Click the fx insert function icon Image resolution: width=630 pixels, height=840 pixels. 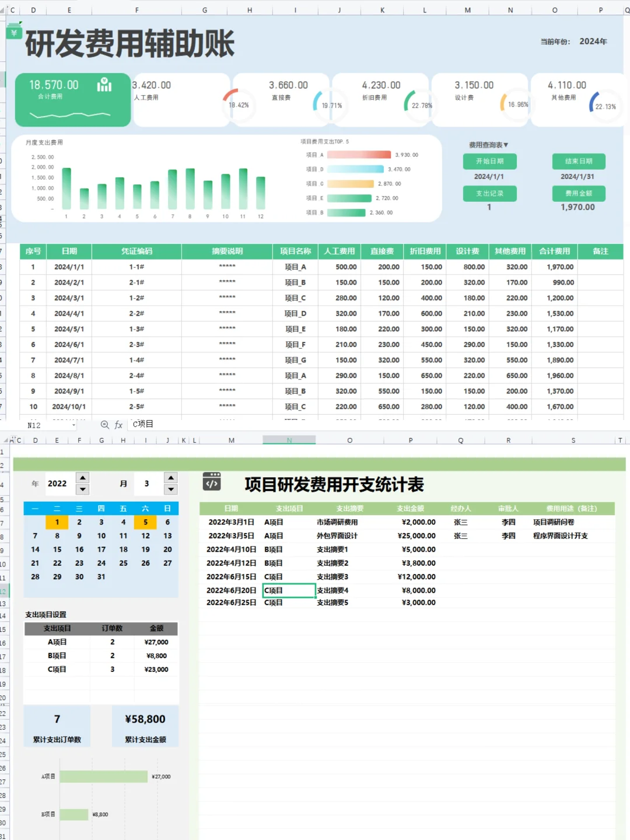117,425
